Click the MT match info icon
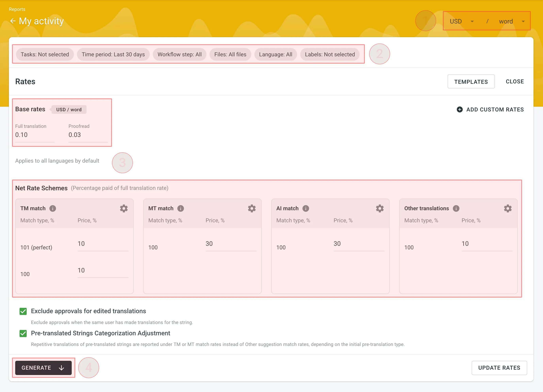543x392 pixels. (x=181, y=208)
